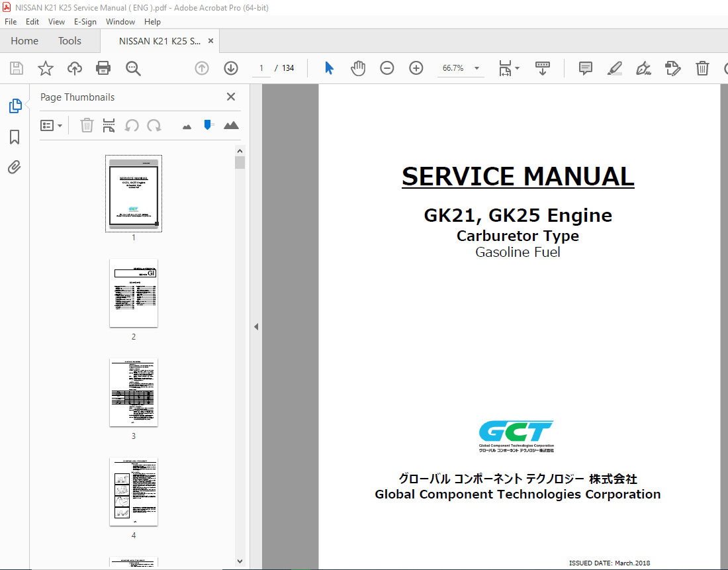Switch to the Home tab

coord(24,41)
